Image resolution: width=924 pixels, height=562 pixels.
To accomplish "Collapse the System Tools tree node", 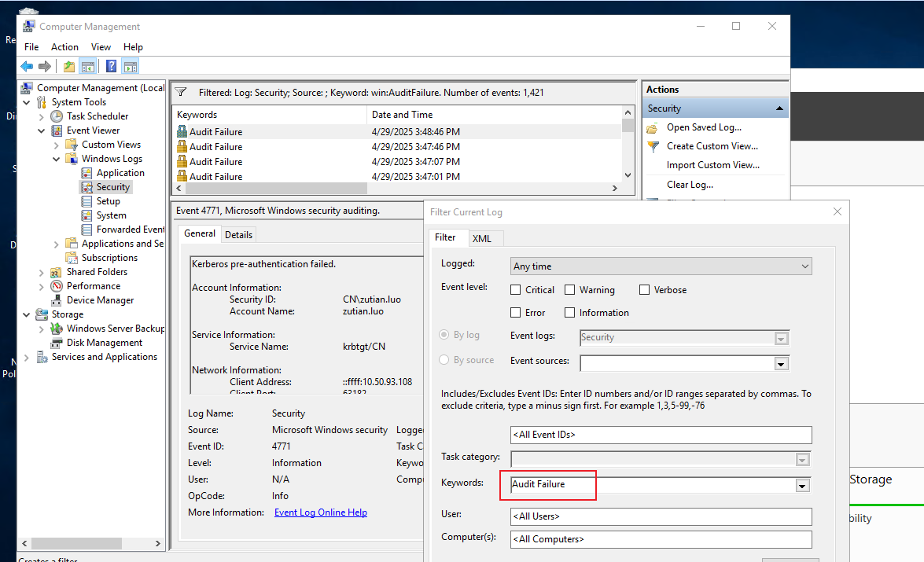I will pyautogui.click(x=27, y=102).
